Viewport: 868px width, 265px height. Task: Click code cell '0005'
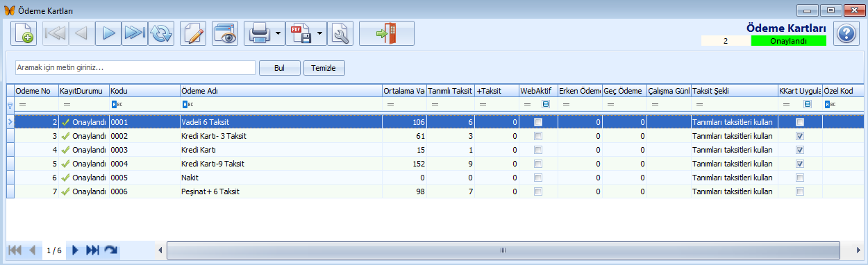(144, 178)
